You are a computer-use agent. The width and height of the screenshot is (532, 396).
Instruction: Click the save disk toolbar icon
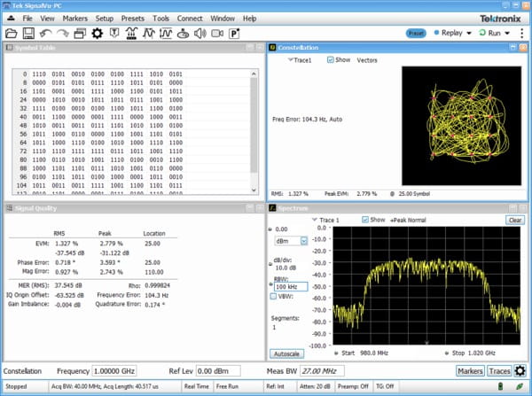coord(30,34)
